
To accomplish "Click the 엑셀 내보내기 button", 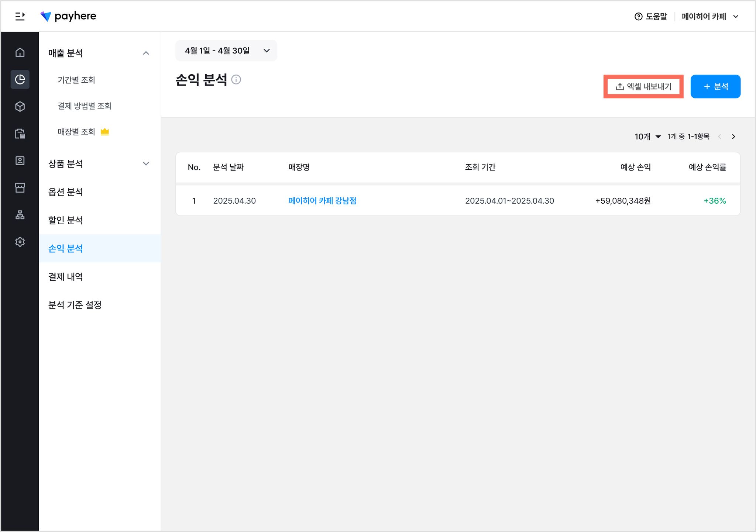I will coord(643,87).
